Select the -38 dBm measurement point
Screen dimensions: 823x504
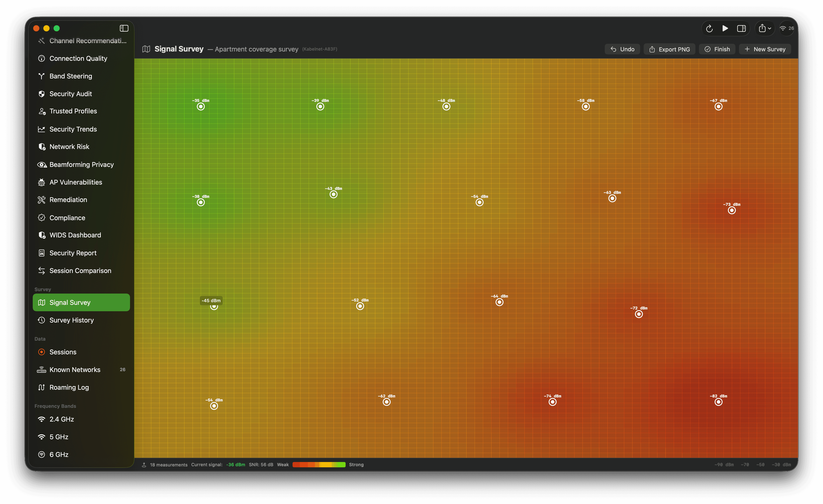click(201, 202)
